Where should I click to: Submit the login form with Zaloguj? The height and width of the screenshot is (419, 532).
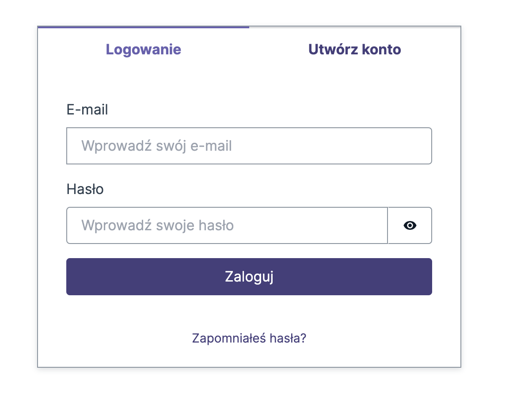point(249,277)
